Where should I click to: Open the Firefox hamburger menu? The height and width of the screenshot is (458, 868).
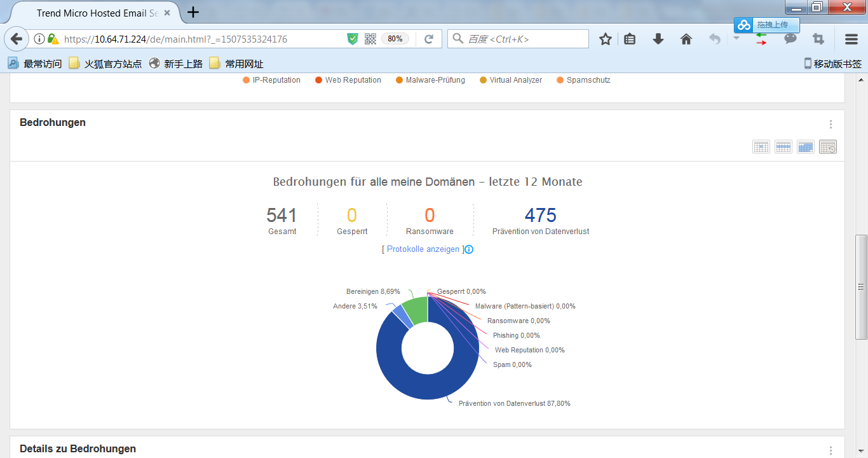851,39
